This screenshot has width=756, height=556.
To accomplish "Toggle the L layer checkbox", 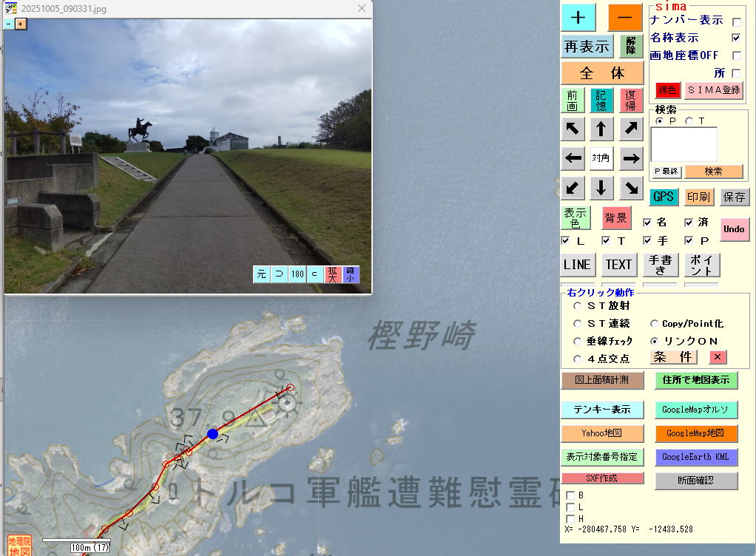I will click(566, 241).
